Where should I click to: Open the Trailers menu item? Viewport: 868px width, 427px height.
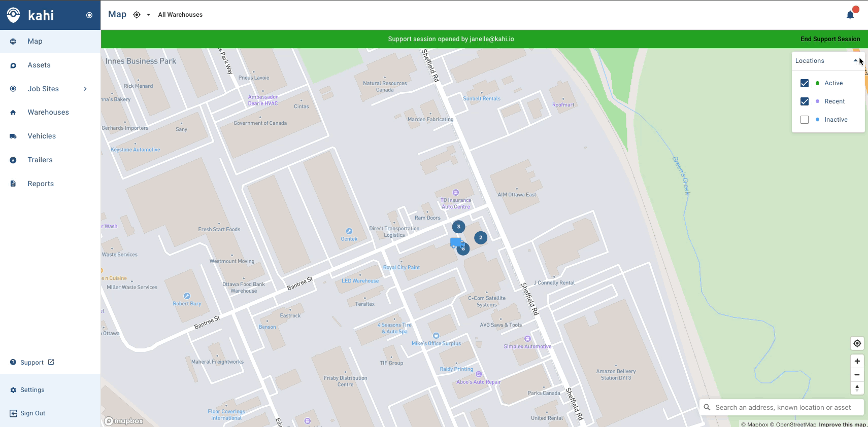[50, 160]
